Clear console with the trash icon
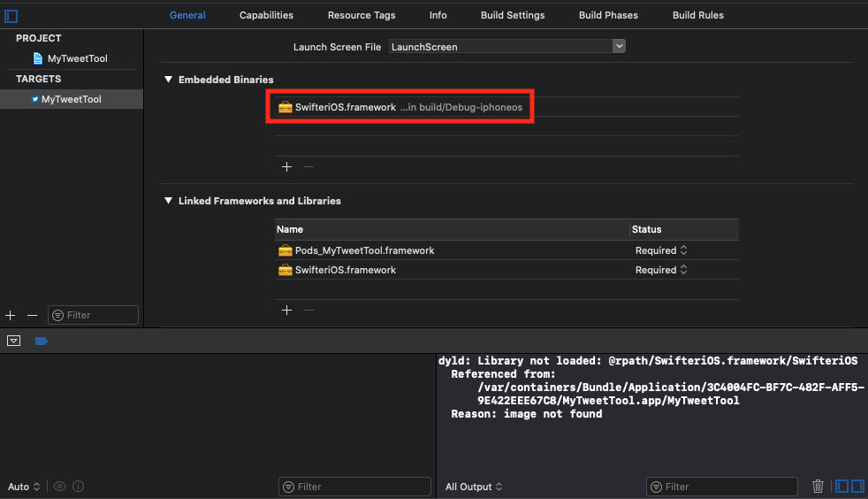Image resolution: width=868 pixels, height=499 pixels. (818, 487)
